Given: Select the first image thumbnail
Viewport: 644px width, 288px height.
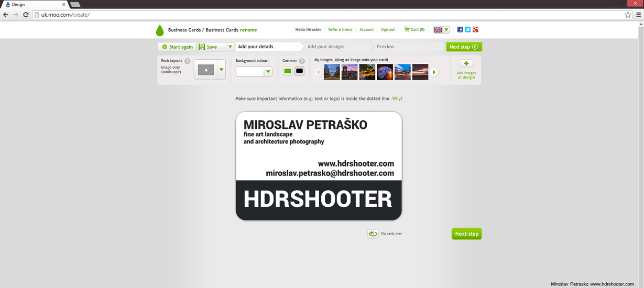Looking at the screenshot, I should [x=332, y=72].
